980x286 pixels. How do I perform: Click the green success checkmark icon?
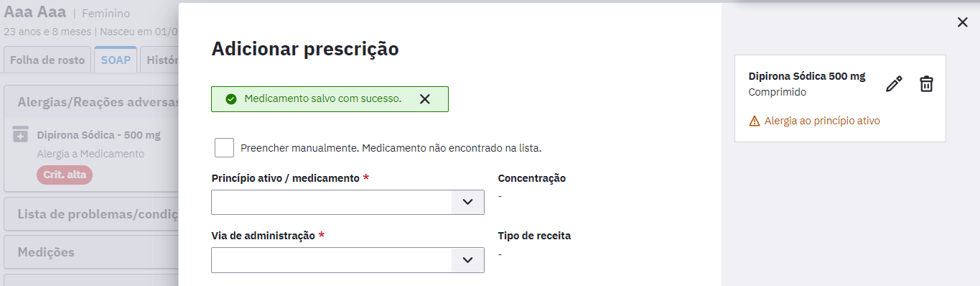point(230,99)
